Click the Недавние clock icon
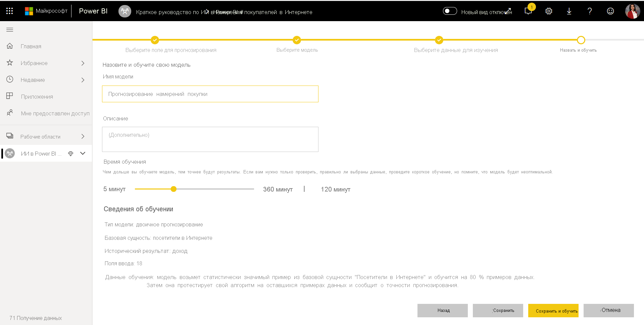Screen dimensions: 644x325 coord(10,79)
